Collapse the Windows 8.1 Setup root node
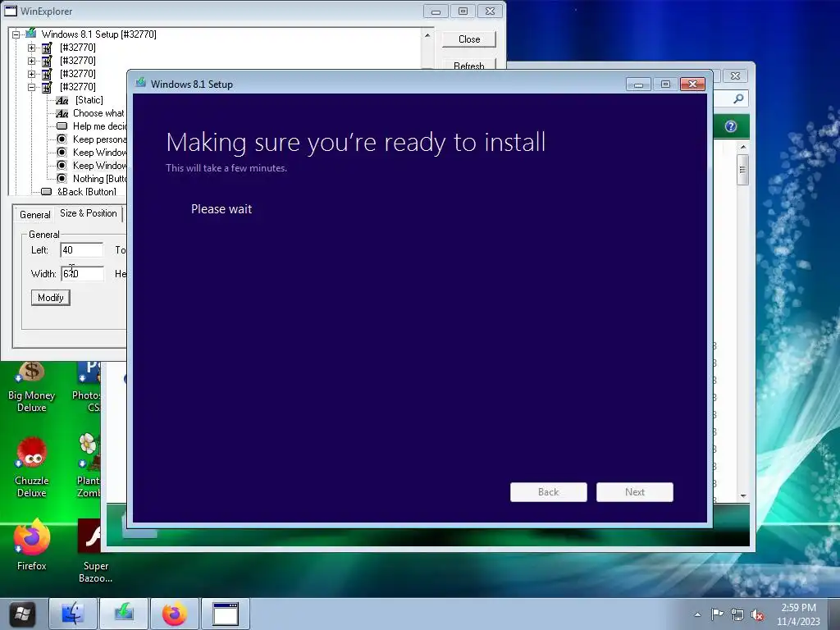The height and width of the screenshot is (630, 840). point(16,34)
